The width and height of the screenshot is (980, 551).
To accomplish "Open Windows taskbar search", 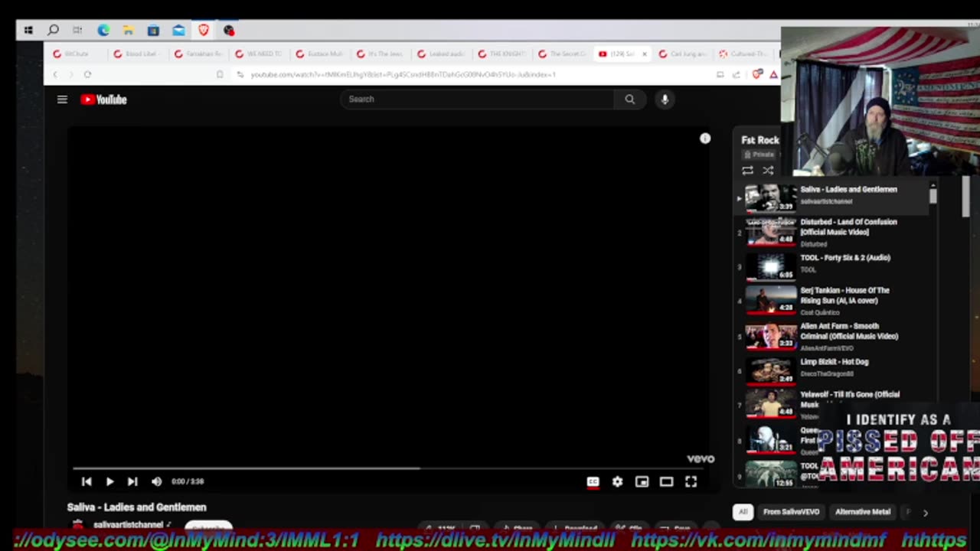I will coord(53,31).
